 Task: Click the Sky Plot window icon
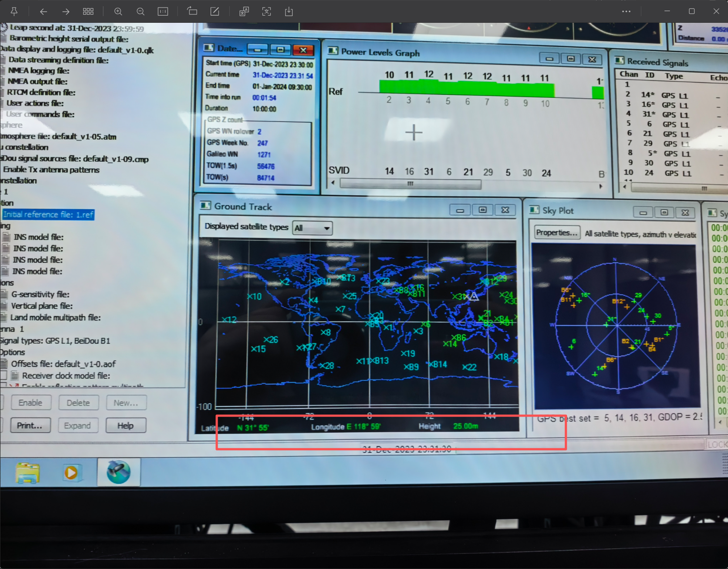coord(534,210)
